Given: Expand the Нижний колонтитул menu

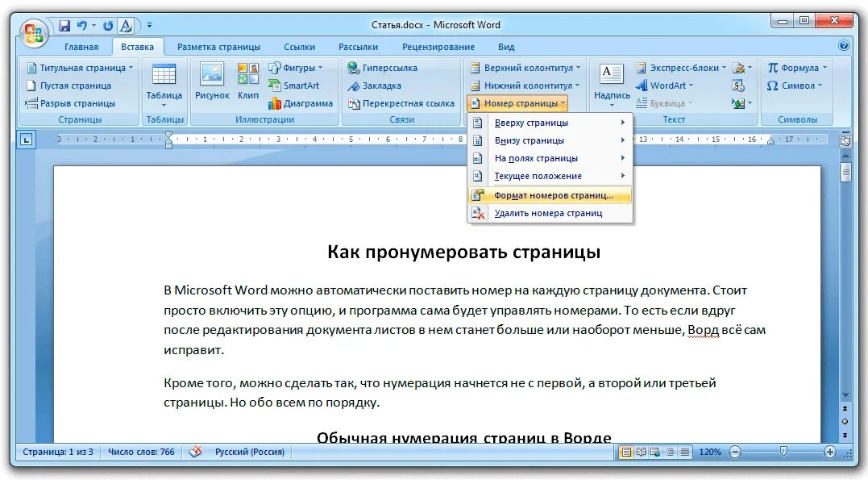Looking at the screenshot, I should point(525,86).
